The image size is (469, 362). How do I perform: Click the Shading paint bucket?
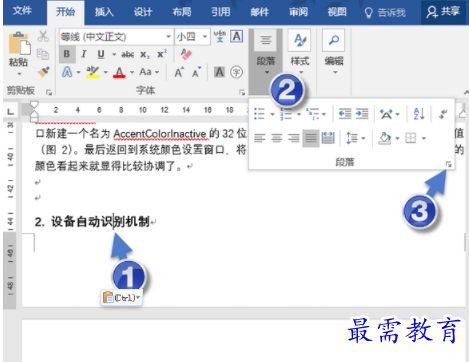385,138
